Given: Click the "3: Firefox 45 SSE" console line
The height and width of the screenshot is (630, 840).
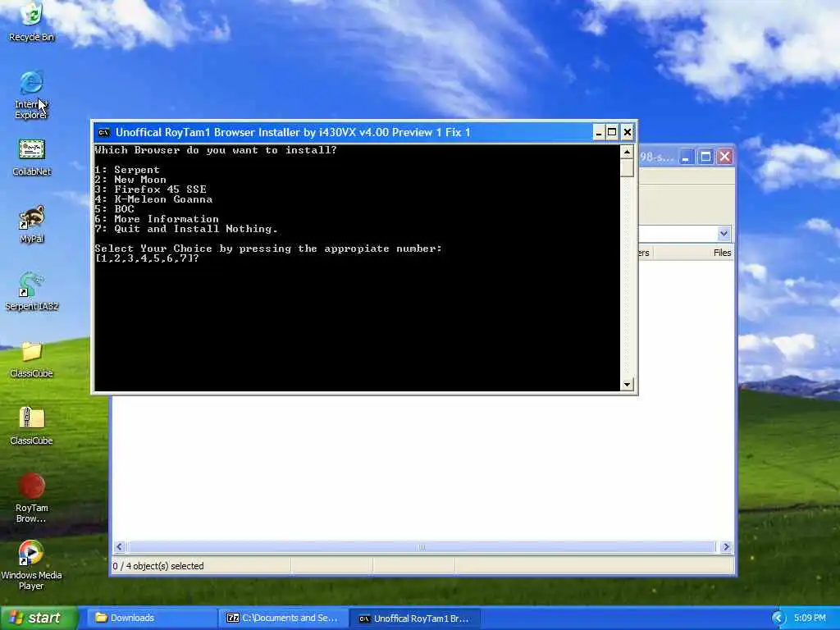Looking at the screenshot, I should pos(151,189).
